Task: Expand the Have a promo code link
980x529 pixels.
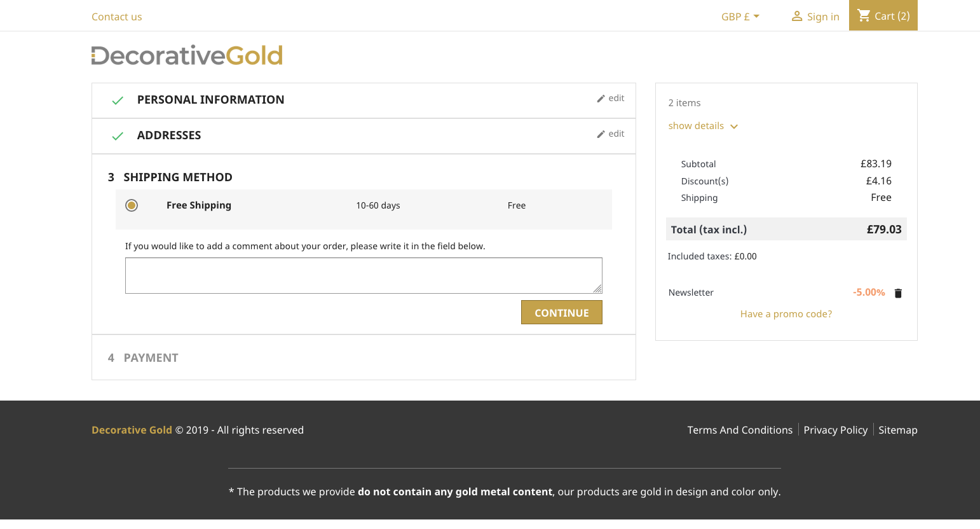Action: coord(786,314)
